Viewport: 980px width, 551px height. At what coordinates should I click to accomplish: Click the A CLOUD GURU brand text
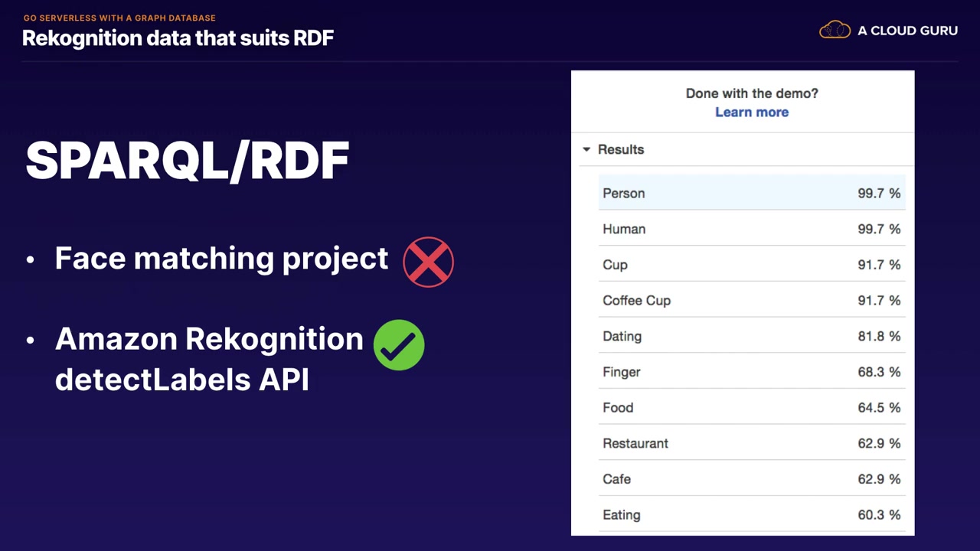point(907,31)
